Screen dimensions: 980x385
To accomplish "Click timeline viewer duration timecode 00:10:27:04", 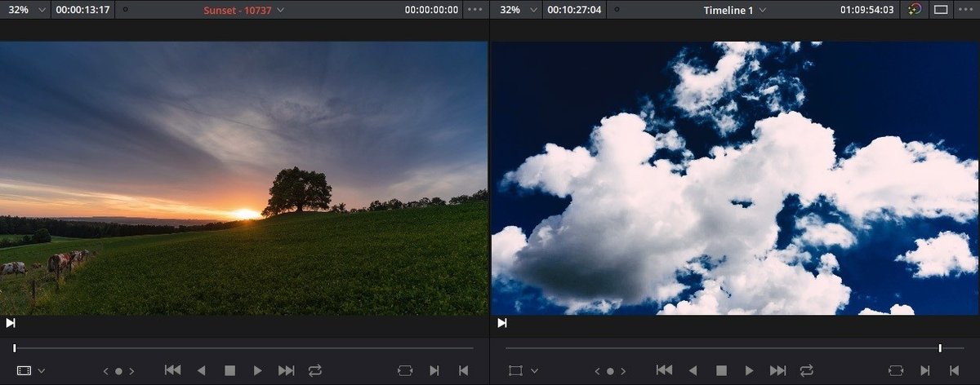I will pyautogui.click(x=575, y=10).
